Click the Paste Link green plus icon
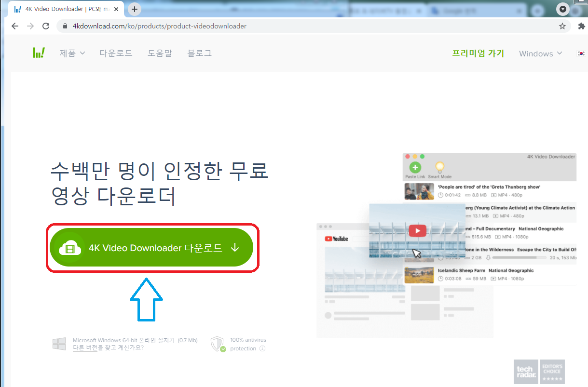This screenshot has width=588, height=387. (x=415, y=167)
